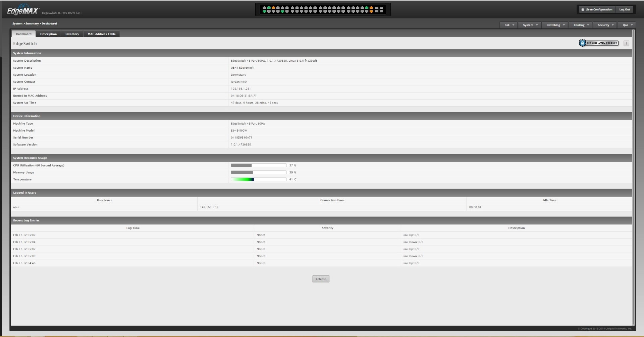Click logged in user ubnt
644x337 pixels.
tap(16, 207)
